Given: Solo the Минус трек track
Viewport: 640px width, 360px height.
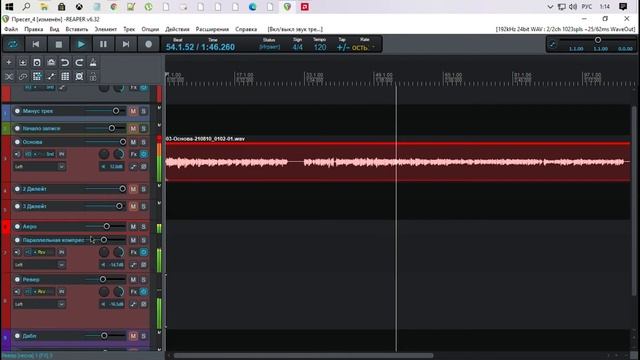Looking at the screenshot, I should point(144,111).
